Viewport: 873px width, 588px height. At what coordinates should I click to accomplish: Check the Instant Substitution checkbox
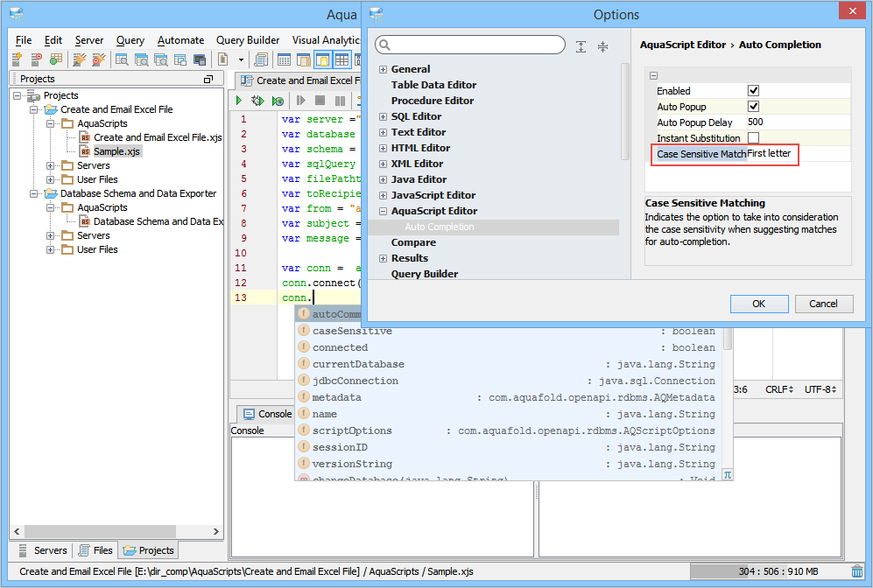tap(753, 137)
